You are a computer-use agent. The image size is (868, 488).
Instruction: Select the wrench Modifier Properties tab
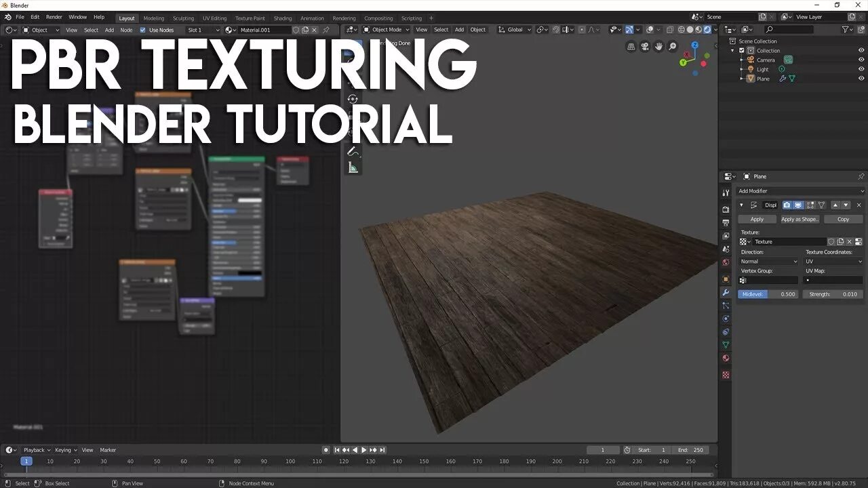726,291
